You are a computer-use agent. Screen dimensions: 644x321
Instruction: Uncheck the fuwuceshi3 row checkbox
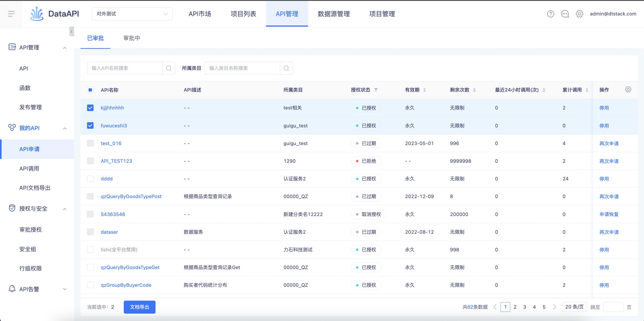(x=90, y=126)
